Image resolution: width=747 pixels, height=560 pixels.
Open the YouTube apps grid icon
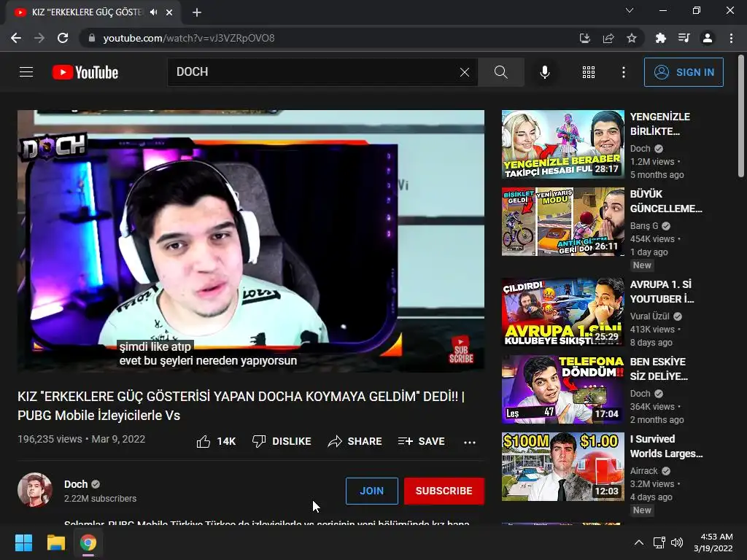coord(589,72)
